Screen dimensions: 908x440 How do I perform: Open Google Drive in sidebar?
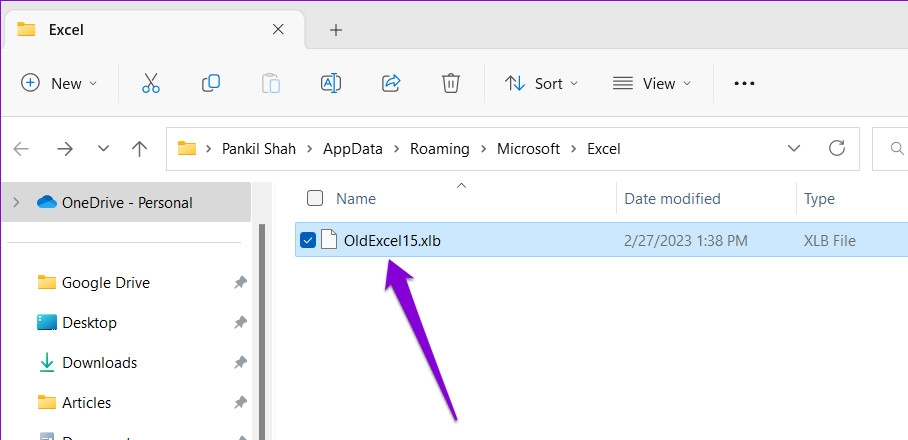click(105, 283)
